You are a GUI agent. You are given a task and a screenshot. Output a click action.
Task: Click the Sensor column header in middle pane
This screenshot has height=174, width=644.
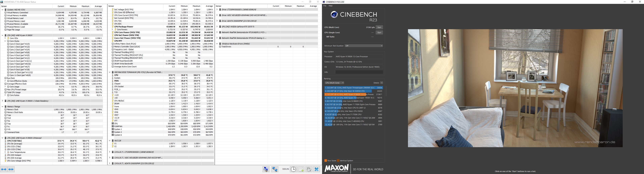[136, 6]
